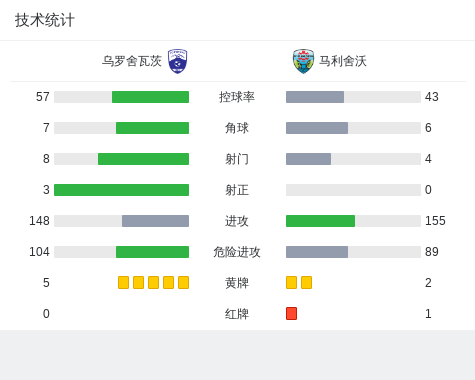
Task: Click the 马利舍沃 team crest icon
Action: [x=303, y=61]
